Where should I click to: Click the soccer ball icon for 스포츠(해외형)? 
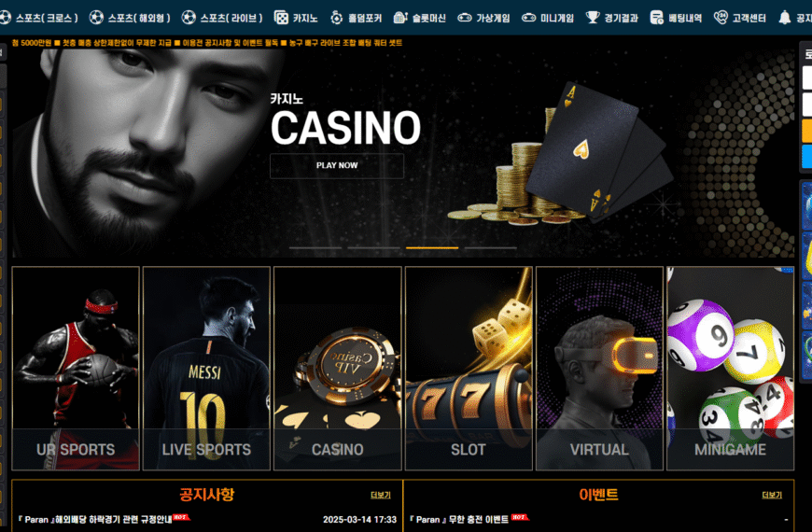(x=96, y=18)
